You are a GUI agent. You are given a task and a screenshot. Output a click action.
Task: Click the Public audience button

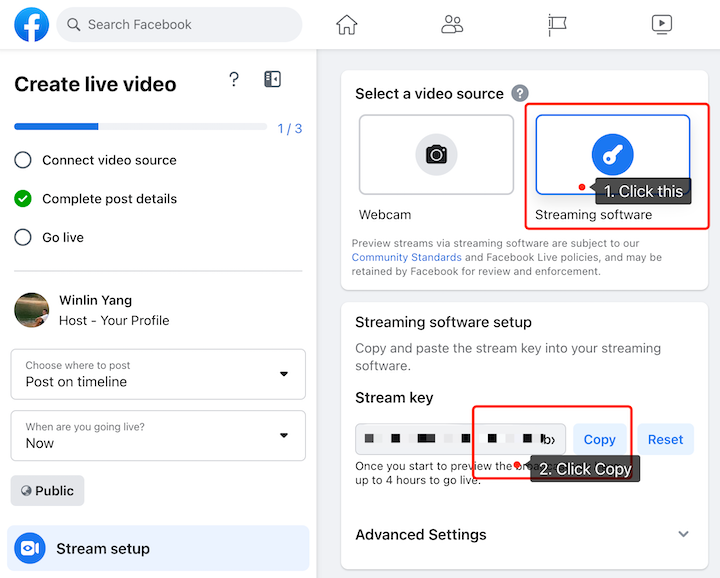47,491
